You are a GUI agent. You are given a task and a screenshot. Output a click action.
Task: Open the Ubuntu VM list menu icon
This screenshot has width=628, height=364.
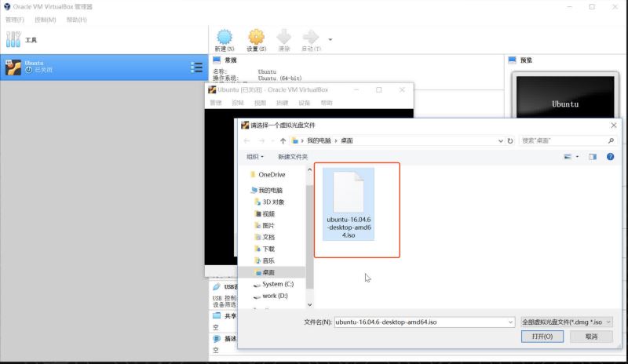[x=196, y=68]
